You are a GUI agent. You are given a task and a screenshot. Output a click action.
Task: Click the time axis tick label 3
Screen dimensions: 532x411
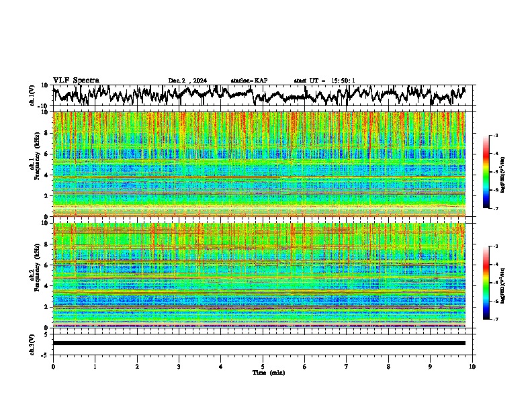(x=179, y=367)
